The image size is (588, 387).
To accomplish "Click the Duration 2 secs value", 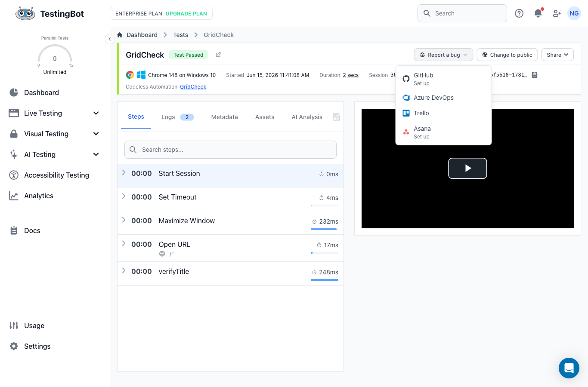I will coord(351,75).
